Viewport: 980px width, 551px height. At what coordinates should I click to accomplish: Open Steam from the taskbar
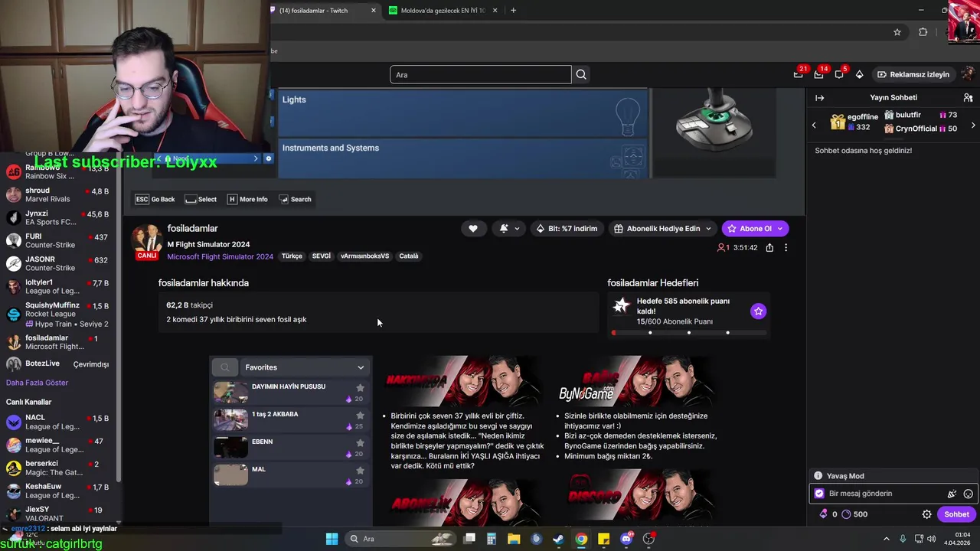point(559,539)
